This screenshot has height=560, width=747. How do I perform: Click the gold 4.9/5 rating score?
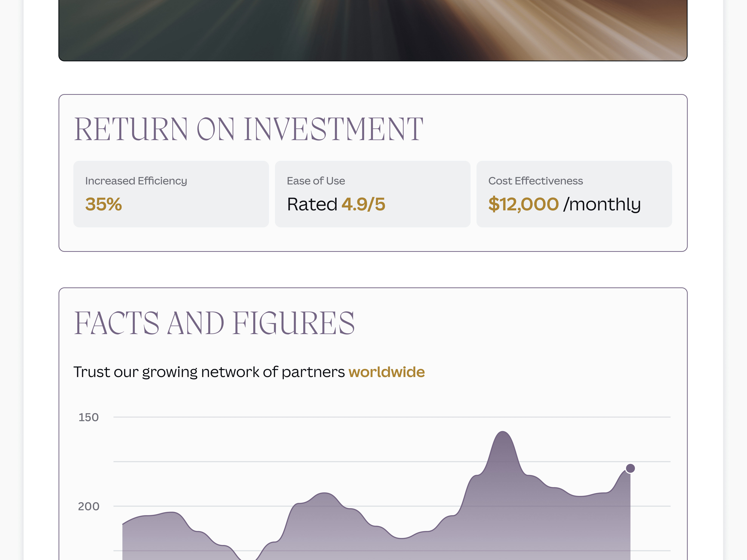point(363,204)
